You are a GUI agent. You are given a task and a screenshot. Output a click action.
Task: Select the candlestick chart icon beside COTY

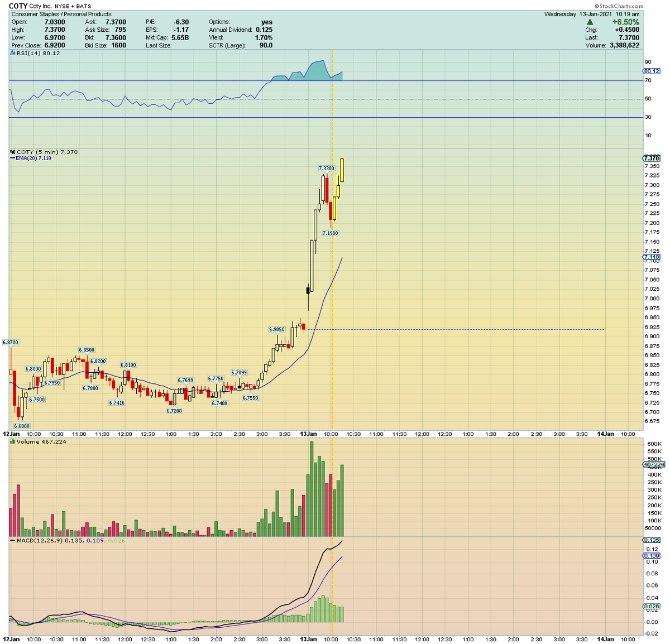pos(11,151)
